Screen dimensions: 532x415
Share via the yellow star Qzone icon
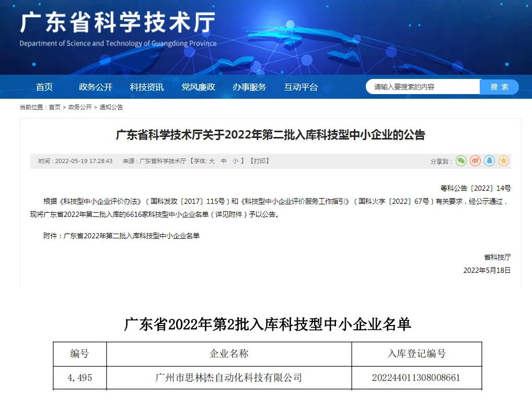pos(503,161)
